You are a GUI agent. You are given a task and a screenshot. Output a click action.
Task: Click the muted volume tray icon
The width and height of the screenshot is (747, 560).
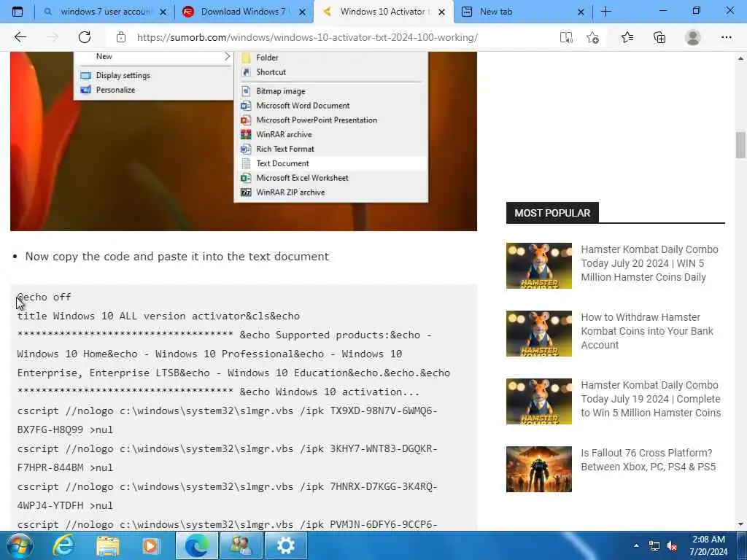point(672,546)
